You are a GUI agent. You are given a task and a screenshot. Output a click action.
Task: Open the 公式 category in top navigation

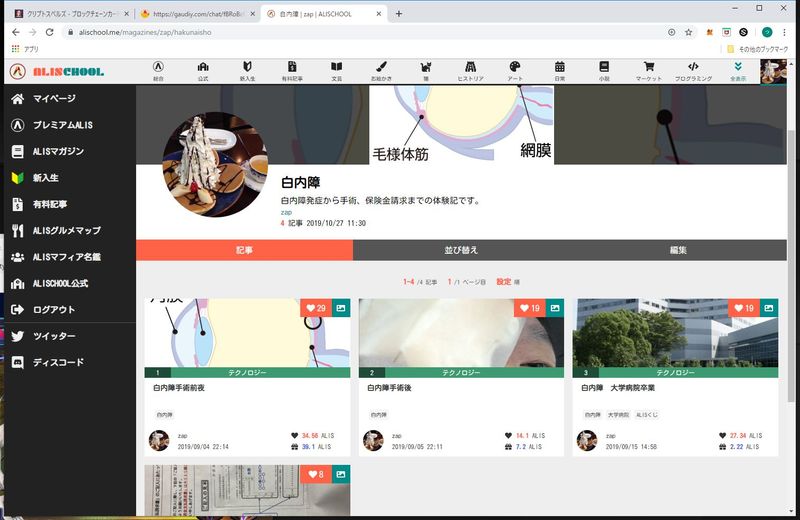pyautogui.click(x=203, y=70)
